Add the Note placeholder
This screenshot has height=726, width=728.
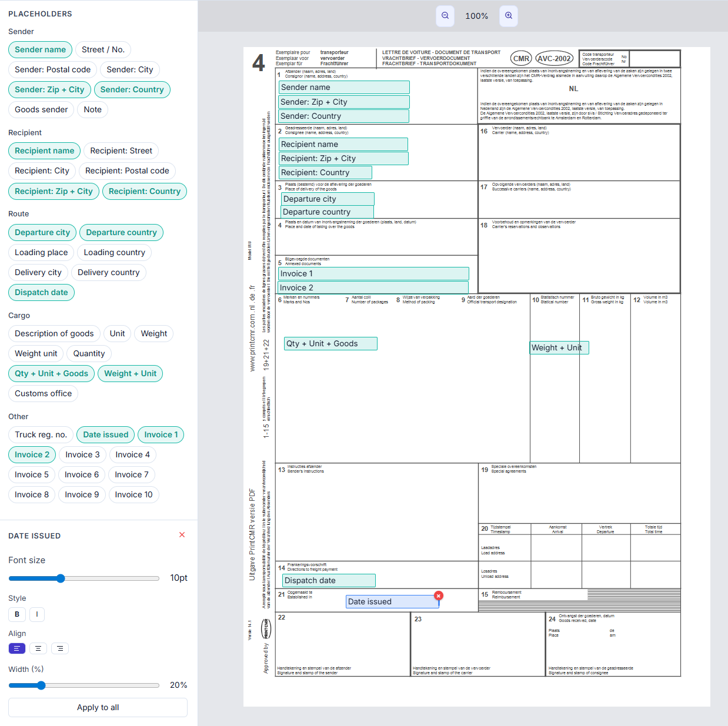(x=92, y=109)
